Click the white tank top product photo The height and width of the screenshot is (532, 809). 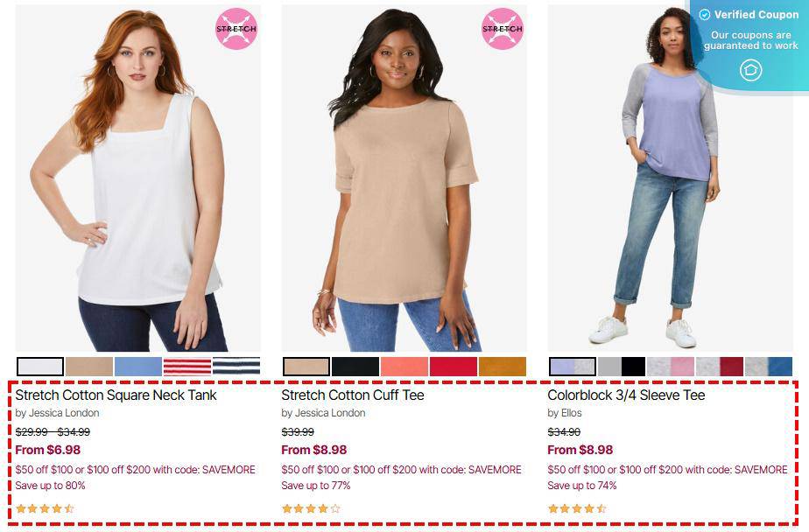(x=138, y=178)
